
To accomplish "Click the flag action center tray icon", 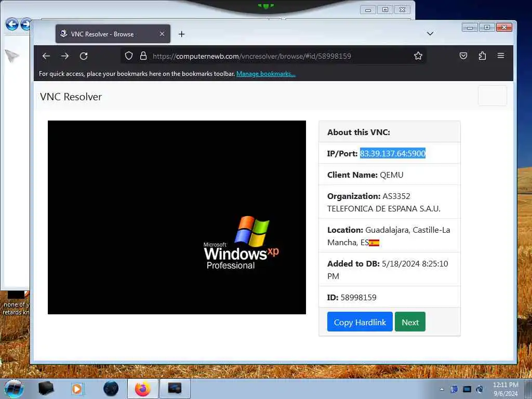I will (454, 389).
